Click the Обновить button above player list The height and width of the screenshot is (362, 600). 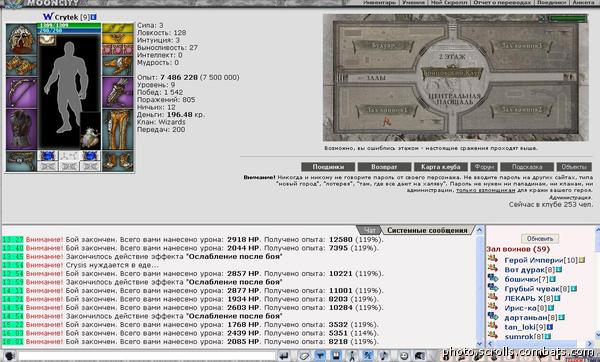[540, 238]
